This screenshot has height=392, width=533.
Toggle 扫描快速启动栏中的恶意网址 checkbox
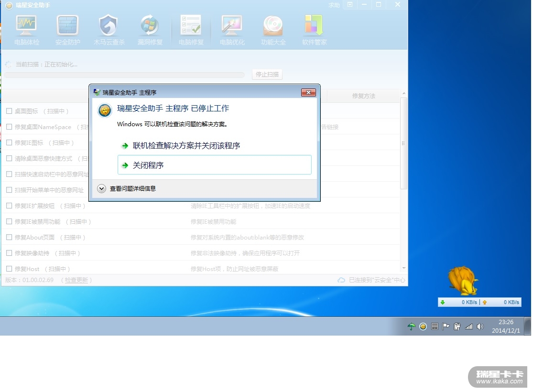9,174
